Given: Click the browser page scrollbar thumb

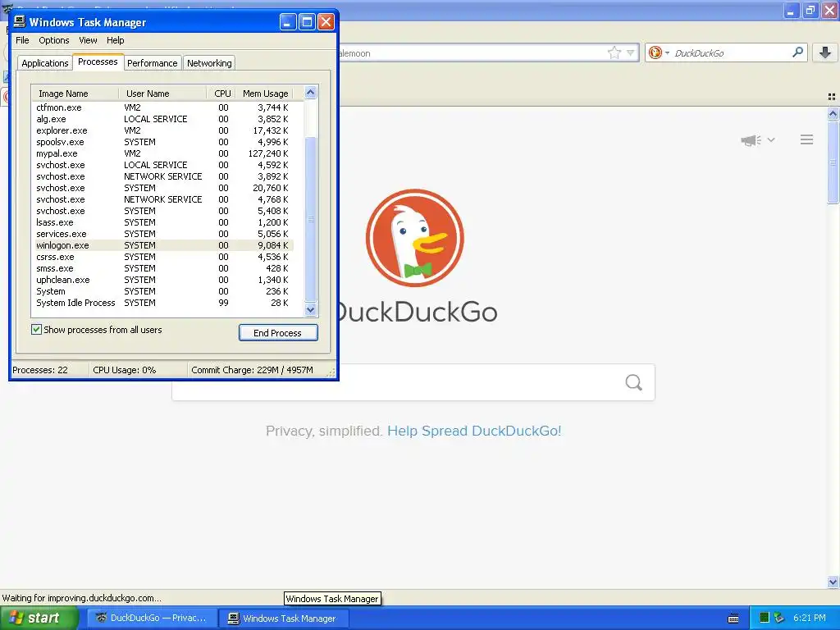Looking at the screenshot, I should click(833, 162).
